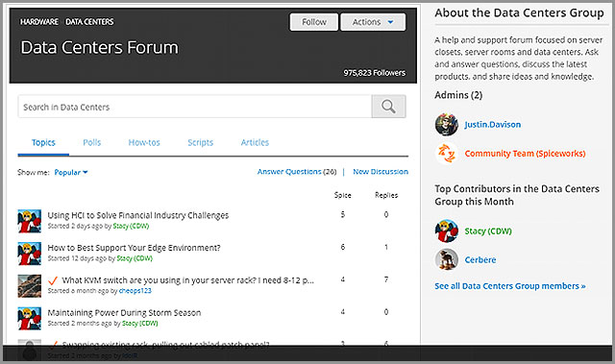
Task: Open Stacy (CDW) author link under Edge topic
Action: tap(135, 258)
